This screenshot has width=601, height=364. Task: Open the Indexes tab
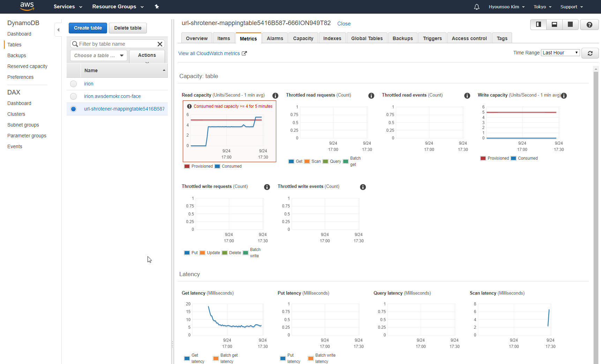[332, 38]
